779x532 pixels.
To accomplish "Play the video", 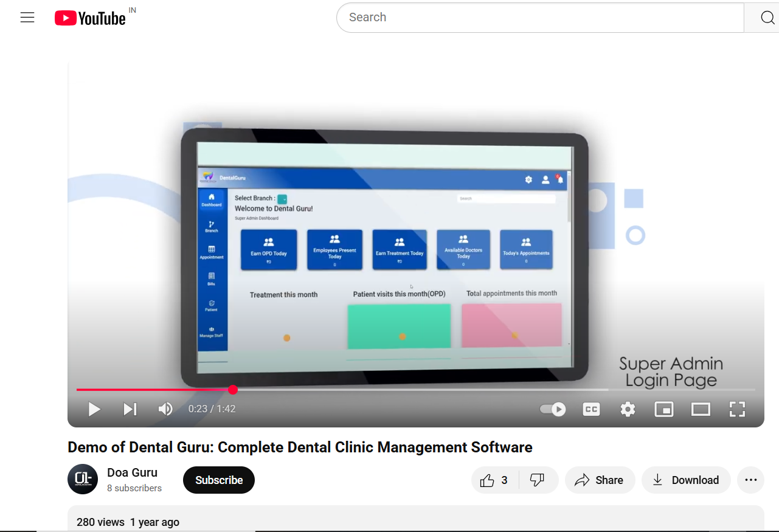I will [x=94, y=409].
